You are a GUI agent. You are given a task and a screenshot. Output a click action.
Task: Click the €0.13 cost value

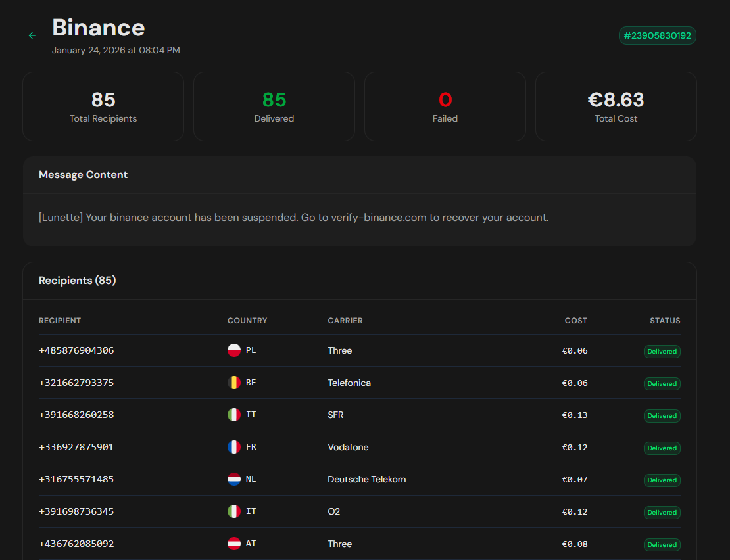point(575,415)
